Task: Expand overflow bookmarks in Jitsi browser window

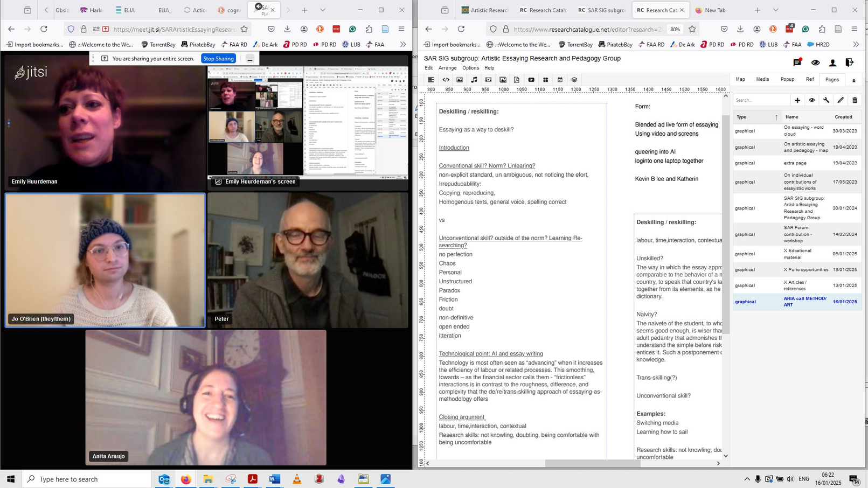Action: pyautogui.click(x=402, y=45)
